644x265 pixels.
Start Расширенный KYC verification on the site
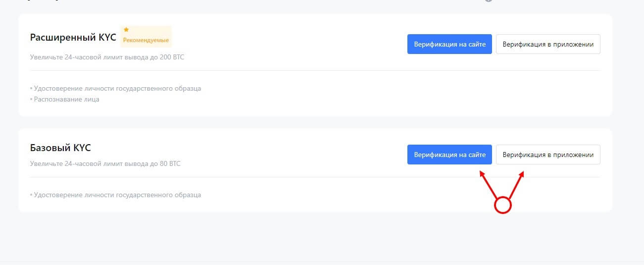tap(449, 44)
